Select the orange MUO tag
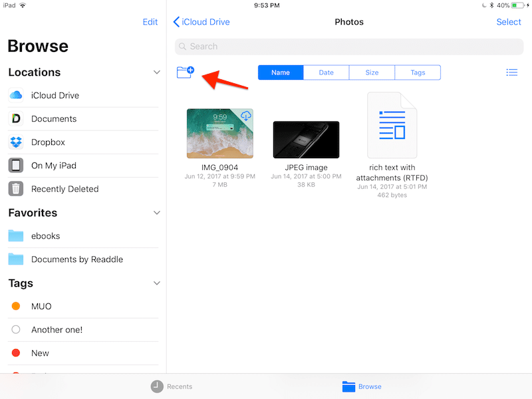Screen dimensions: 532x399 coord(41,307)
